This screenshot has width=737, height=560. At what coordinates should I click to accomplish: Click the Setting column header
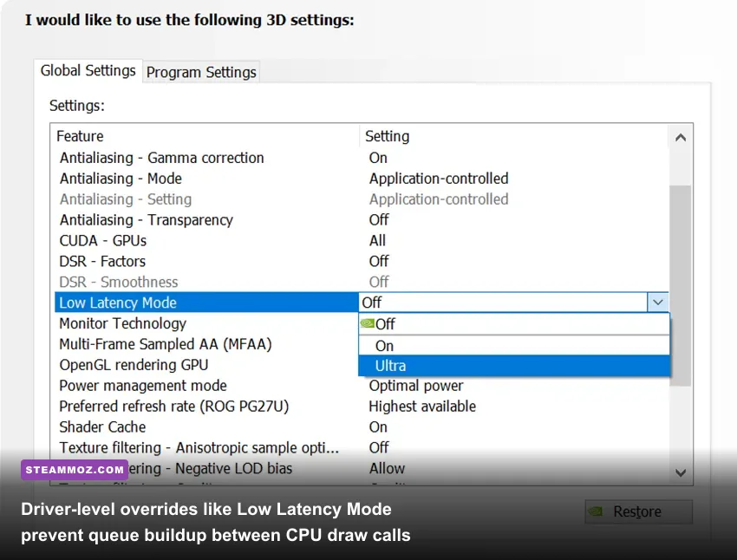514,136
